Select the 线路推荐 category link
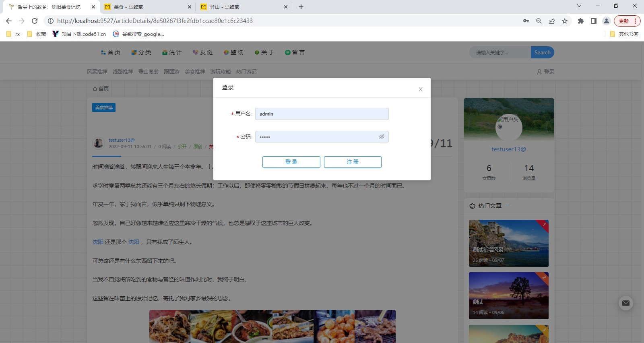The width and height of the screenshot is (644, 343). coord(123,72)
